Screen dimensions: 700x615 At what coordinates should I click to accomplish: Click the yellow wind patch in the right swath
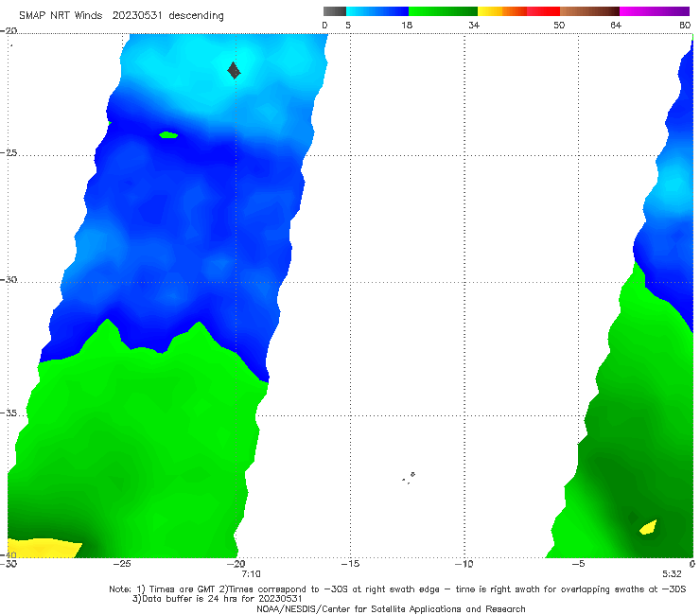click(x=648, y=527)
